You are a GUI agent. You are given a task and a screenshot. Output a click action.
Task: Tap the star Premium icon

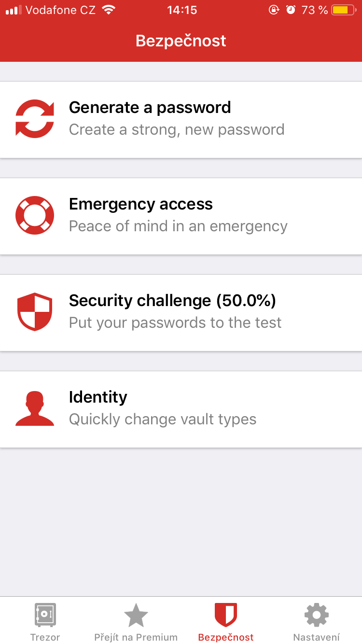click(136, 615)
